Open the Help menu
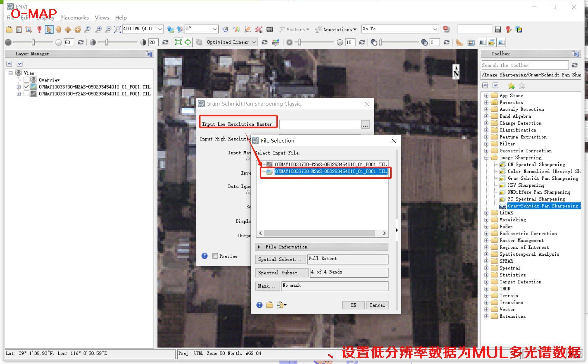The image size is (588, 364). 121,18
